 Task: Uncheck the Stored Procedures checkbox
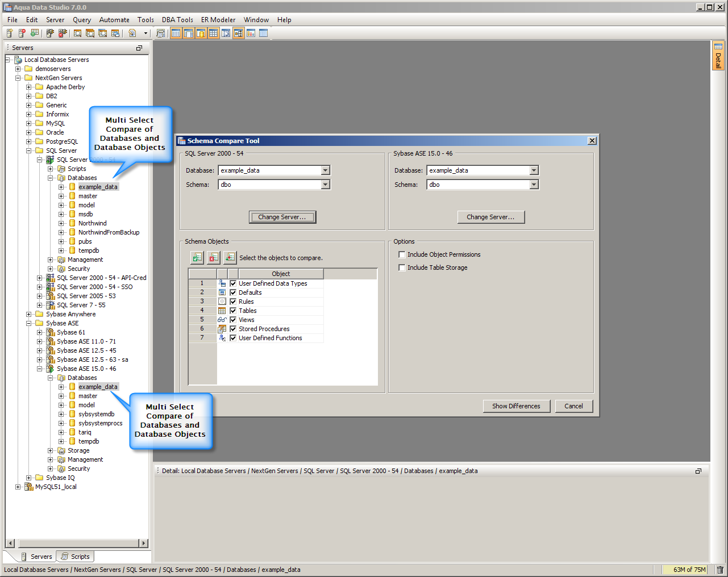click(233, 329)
